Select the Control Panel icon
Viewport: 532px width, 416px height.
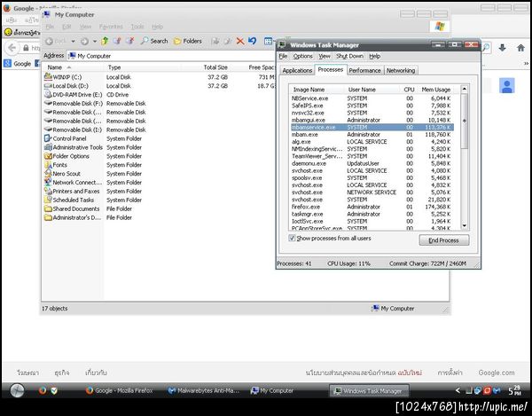[48, 138]
